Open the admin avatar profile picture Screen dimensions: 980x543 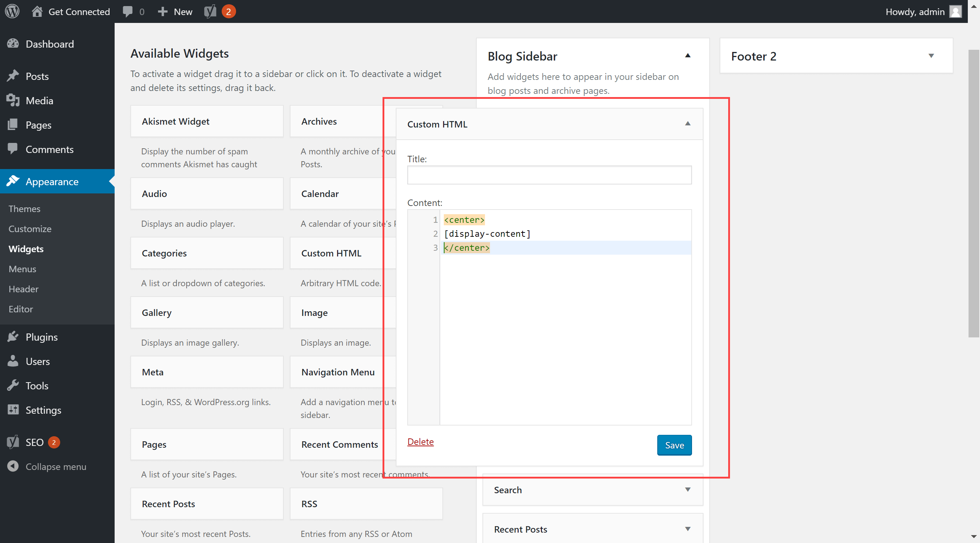[955, 11]
